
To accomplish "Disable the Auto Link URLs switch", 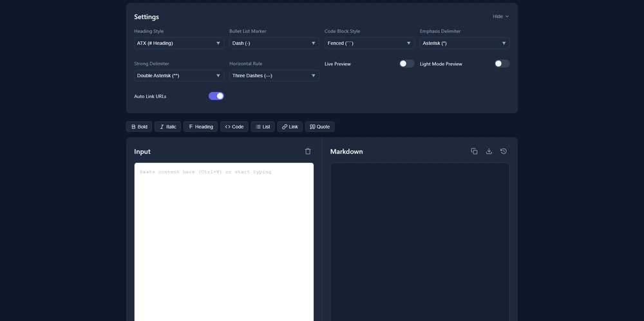I will pyautogui.click(x=216, y=96).
